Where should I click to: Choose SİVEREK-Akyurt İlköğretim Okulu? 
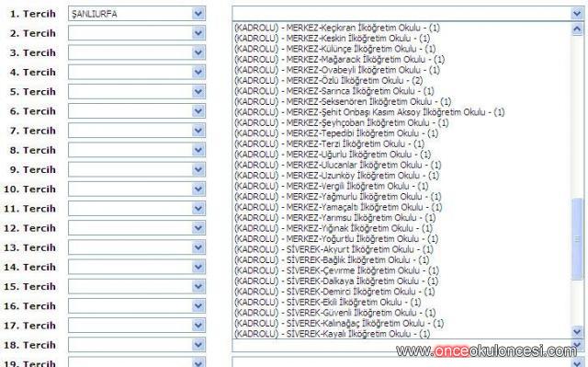coord(334,249)
